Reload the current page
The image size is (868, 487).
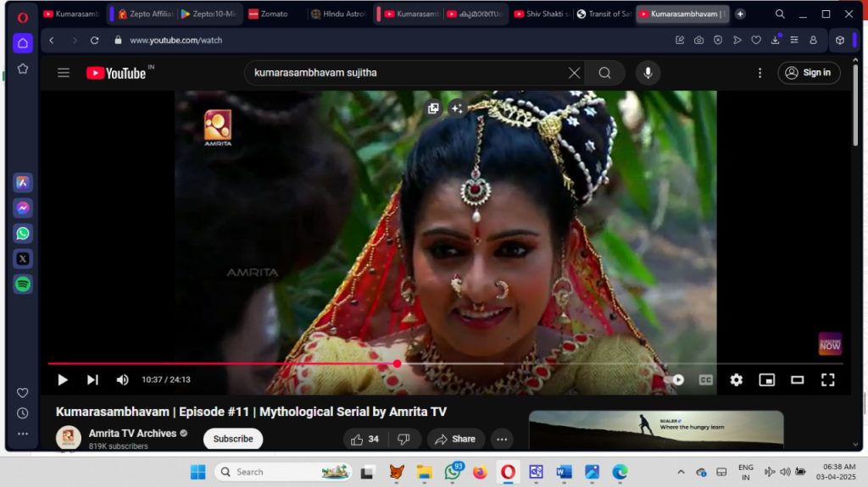click(95, 41)
